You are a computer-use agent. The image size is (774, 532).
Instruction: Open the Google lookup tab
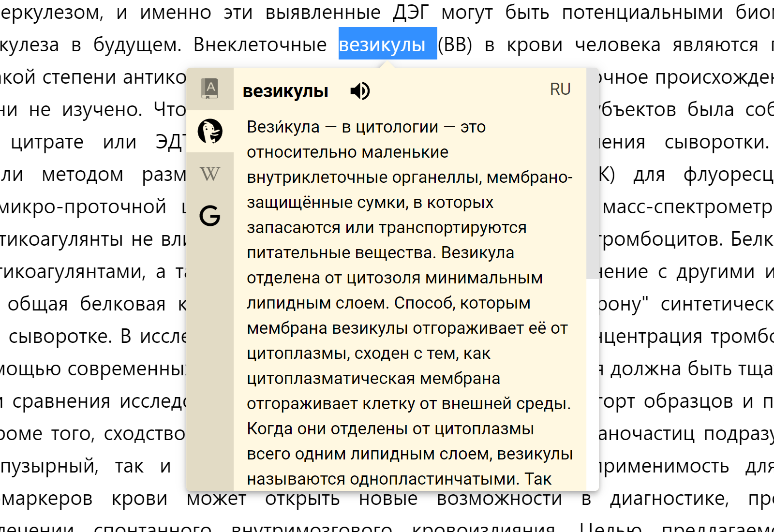point(210,215)
